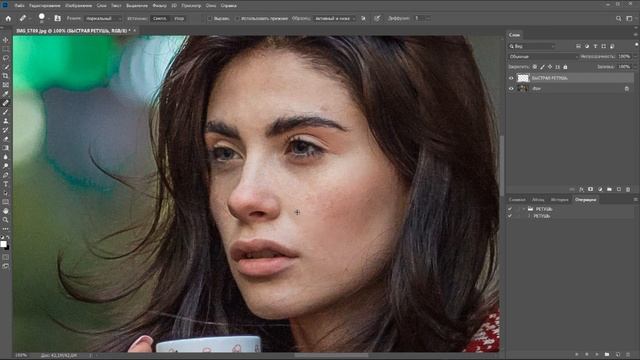The width and height of the screenshot is (640, 360).
Task: Switch to the История tab
Action: pyautogui.click(x=559, y=200)
